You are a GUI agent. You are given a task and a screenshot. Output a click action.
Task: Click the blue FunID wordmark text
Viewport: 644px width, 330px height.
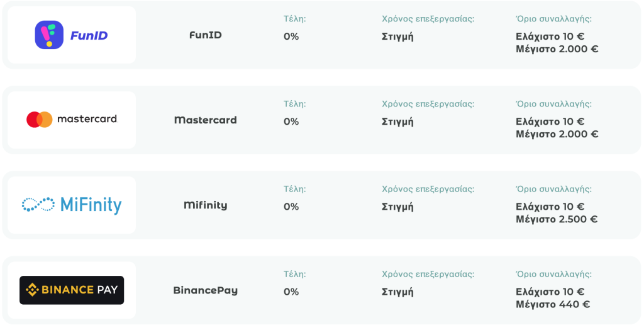(89, 36)
